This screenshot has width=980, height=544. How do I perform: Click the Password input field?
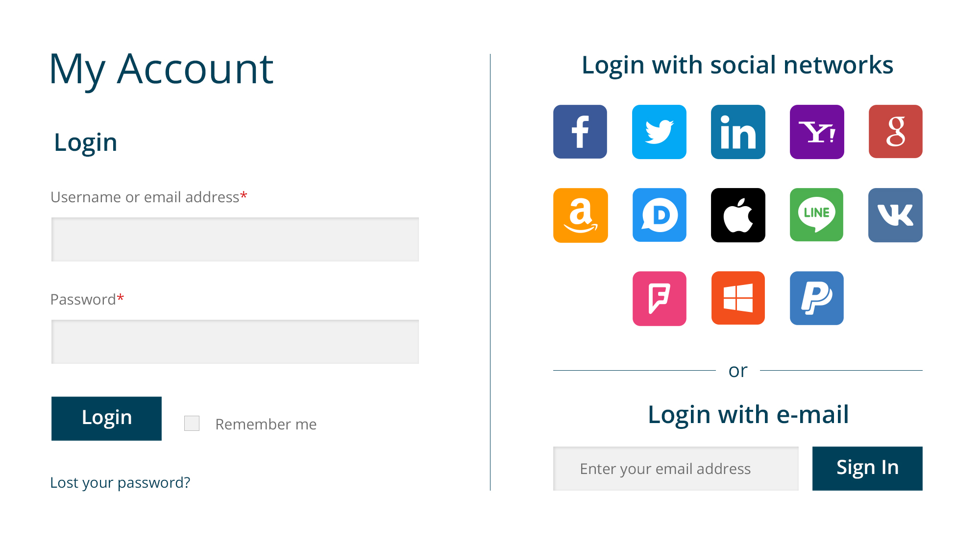pos(235,341)
